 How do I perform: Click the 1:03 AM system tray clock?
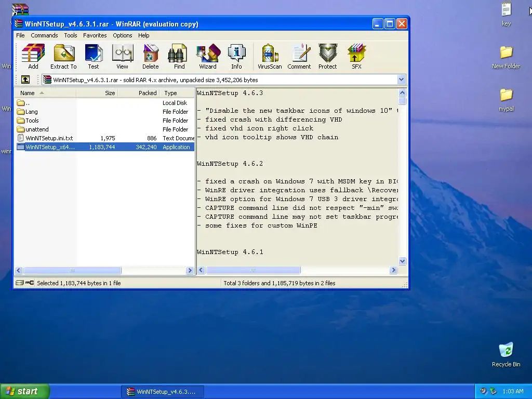pyautogui.click(x=513, y=391)
